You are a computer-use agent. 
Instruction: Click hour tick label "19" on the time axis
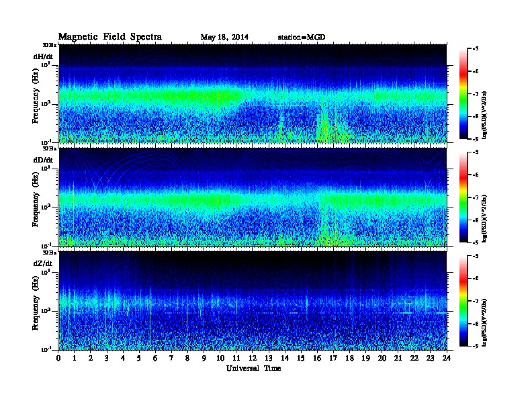point(365,358)
